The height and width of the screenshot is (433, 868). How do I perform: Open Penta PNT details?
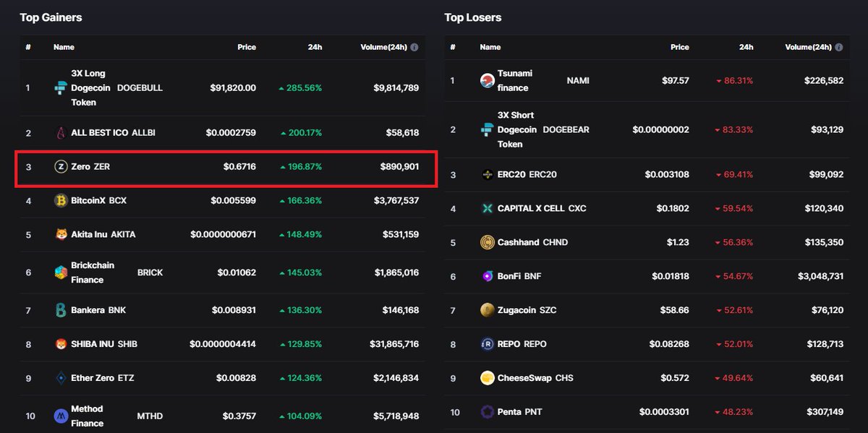pos(518,411)
